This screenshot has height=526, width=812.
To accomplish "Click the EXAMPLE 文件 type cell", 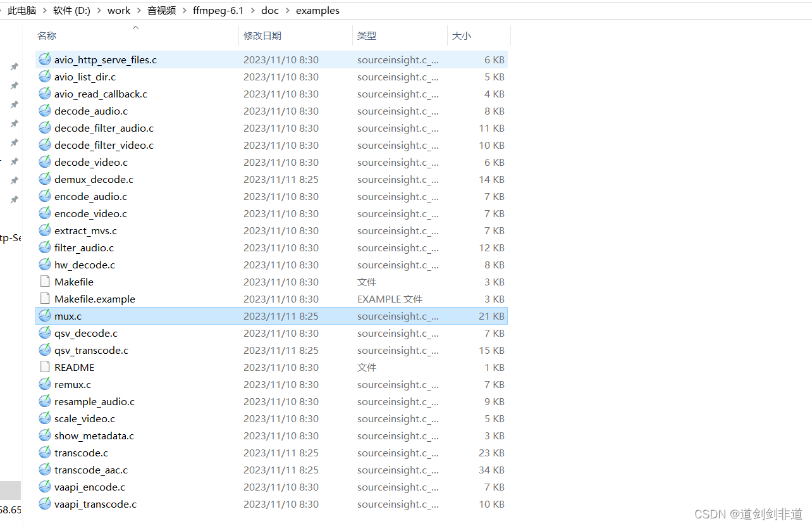I will (390, 299).
